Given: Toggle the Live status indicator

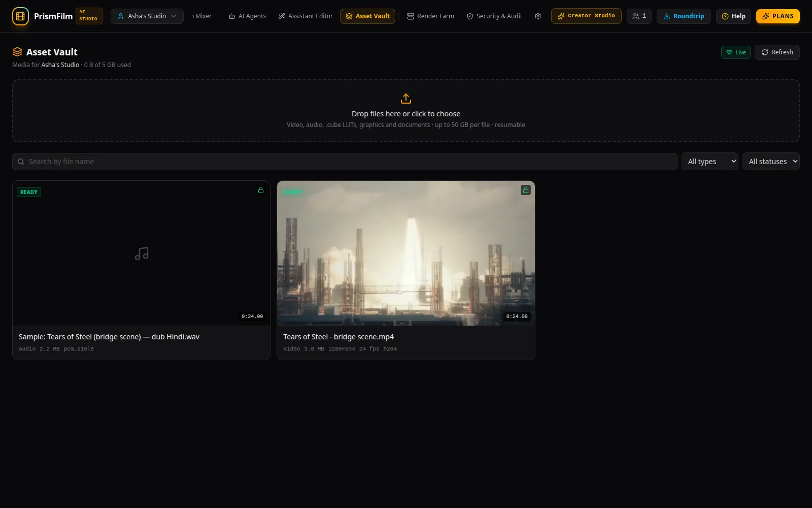Looking at the screenshot, I should (736, 52).
